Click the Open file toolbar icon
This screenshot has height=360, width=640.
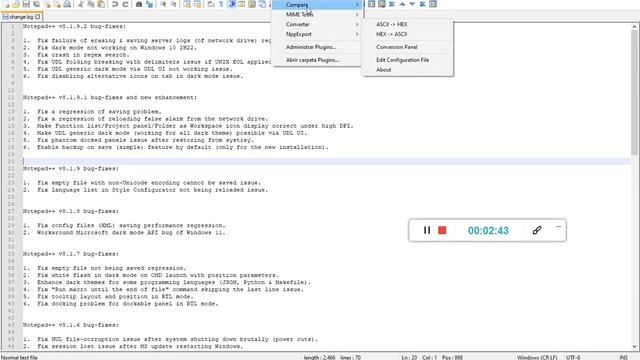[x=16, y=4]
